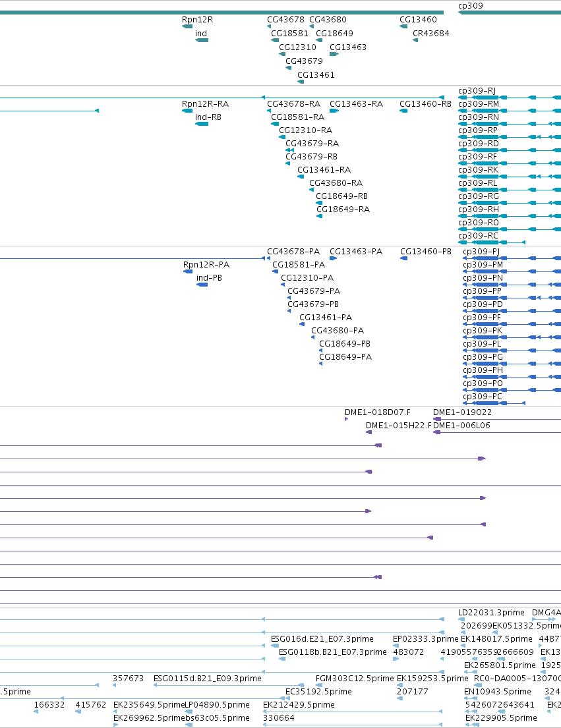Select EST EC35192.5prime
Viewport: 561px width, 728px height.
(318, 692)
